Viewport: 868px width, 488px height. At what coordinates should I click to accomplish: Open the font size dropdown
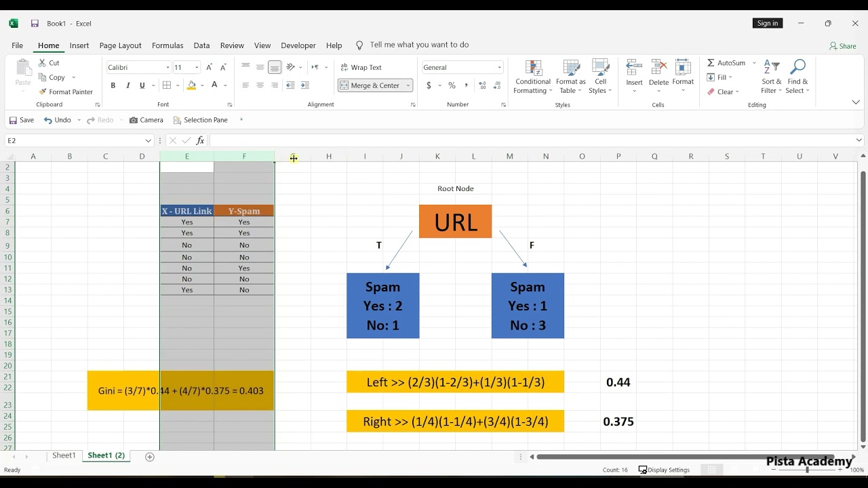tap(197, 67)
